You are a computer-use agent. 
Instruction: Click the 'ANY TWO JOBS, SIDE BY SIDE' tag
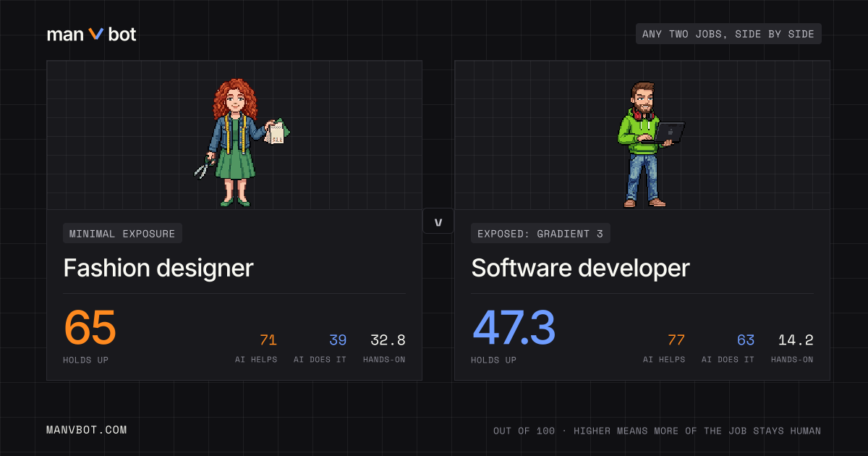(728, 34)
